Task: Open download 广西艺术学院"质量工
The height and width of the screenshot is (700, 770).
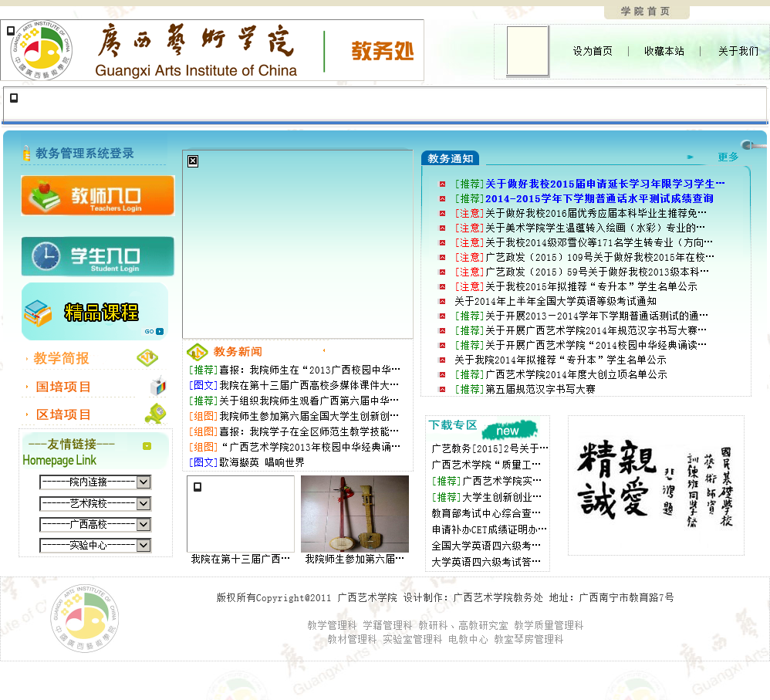Action: pyautogui.click(x=485, y=465)
